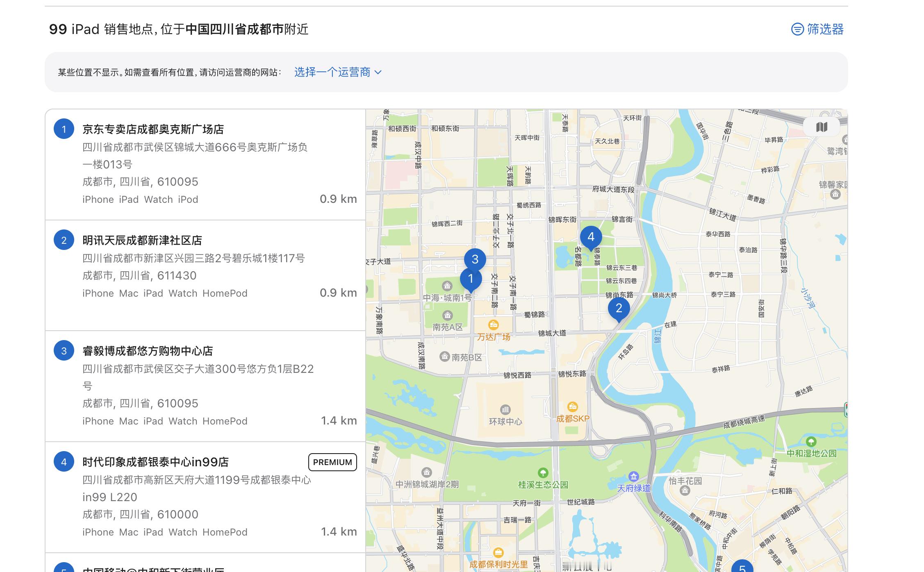Click 成都保利时光里 shopping icon
The width and height of the screenshot is (924, 572).
coord(498,552)
